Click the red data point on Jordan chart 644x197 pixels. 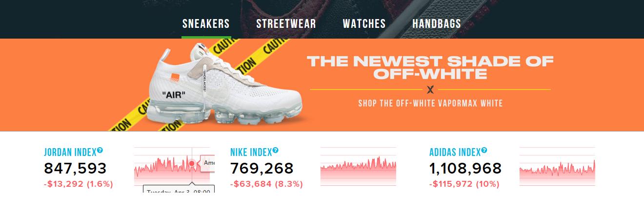click(x=192, y=163)
